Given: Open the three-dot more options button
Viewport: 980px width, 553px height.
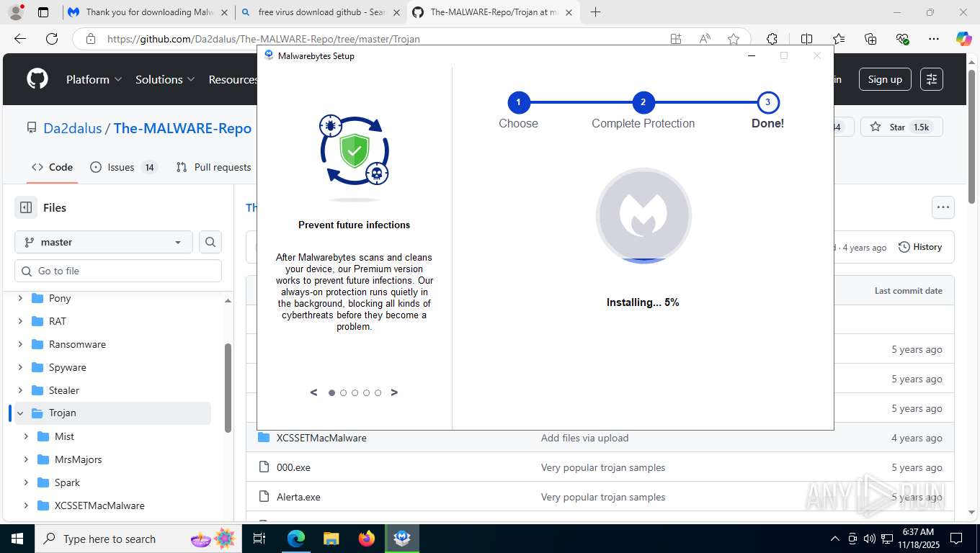Looking at the screenshot, I should [x=943, y=207].
